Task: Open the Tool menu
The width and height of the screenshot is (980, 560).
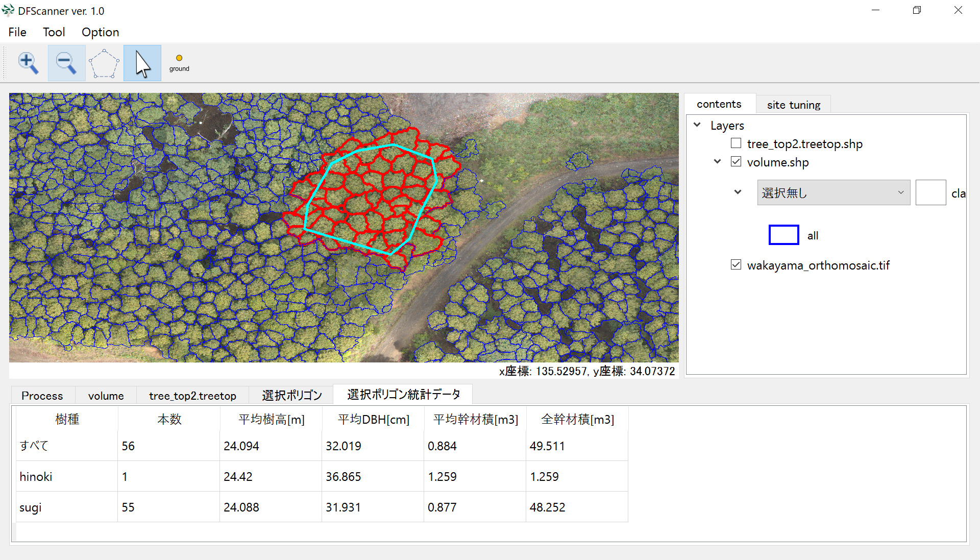Action: pos(54,32)
